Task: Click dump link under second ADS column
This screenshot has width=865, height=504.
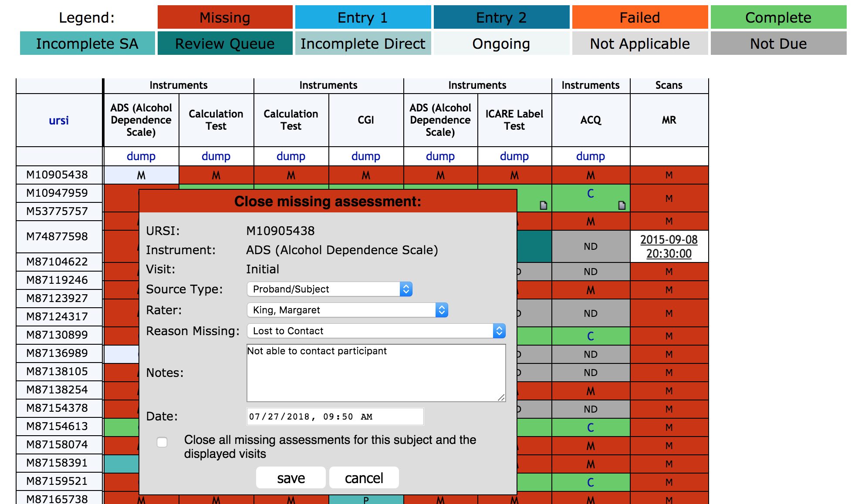Action: [440, 156]
